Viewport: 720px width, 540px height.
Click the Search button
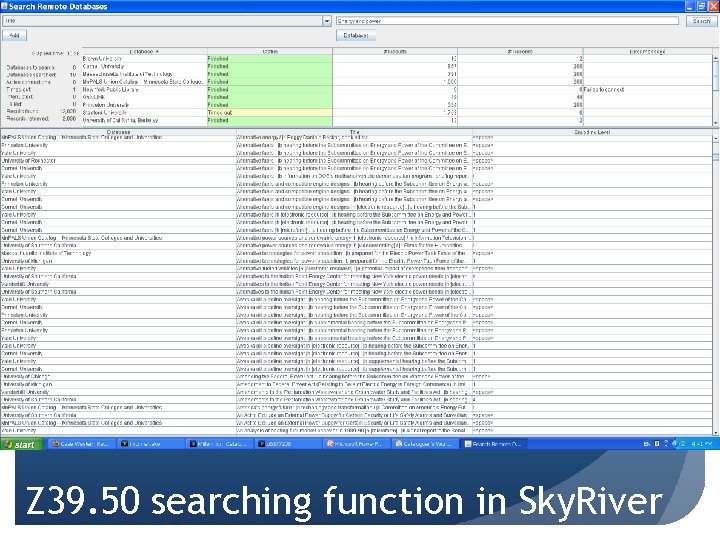tap(701, 21)
